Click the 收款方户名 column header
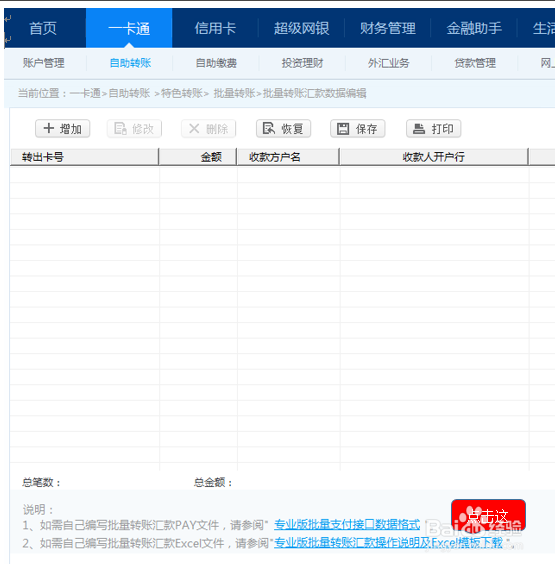 coord(288,157)
